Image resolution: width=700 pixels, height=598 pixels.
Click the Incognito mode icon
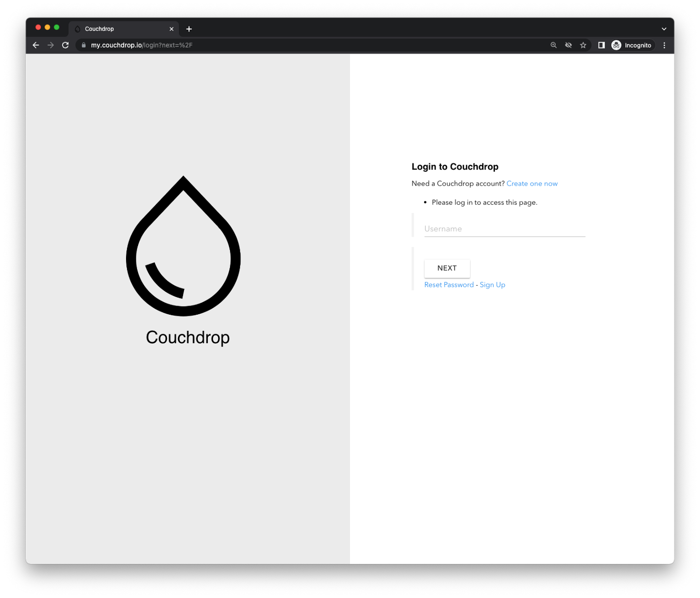point(616,45)
